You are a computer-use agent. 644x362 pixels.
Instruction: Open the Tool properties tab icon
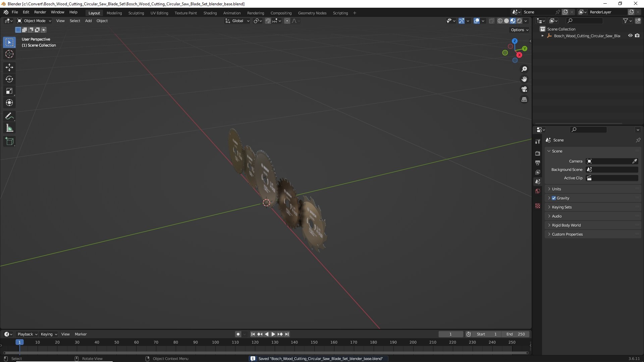[x=538, y=141]
